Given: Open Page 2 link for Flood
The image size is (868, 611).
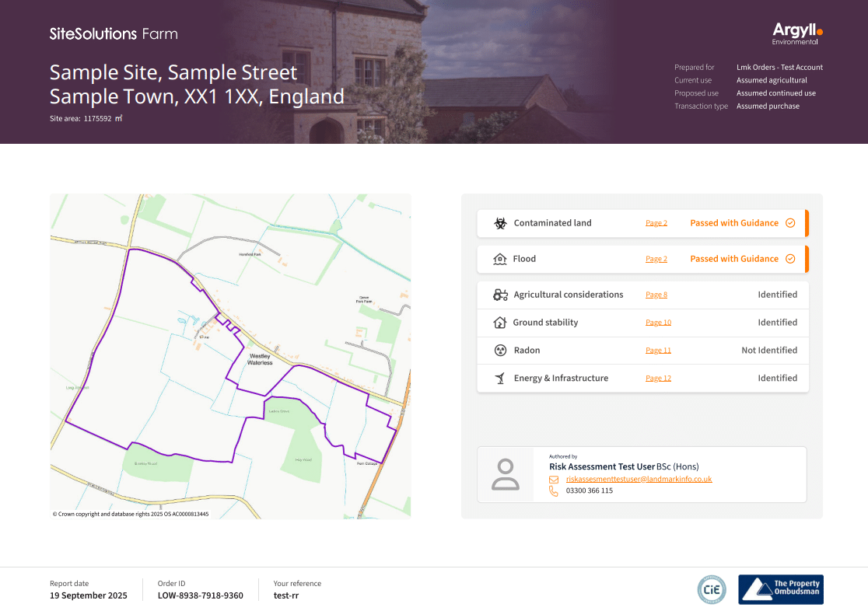Looking at the screenshot, I should (656, 259).
